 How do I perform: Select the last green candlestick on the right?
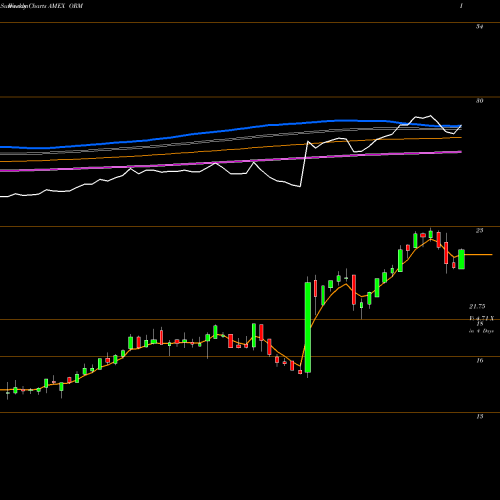(x=461, y=259)
